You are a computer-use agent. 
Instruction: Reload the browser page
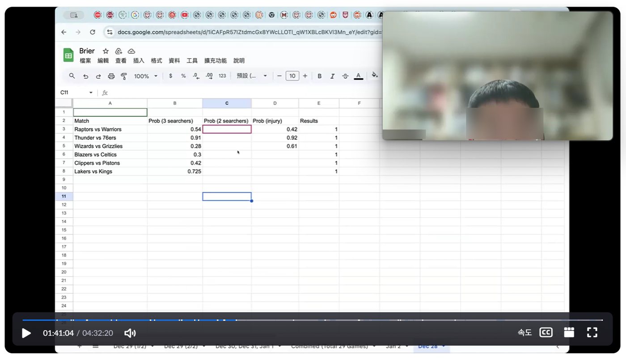pyautogui.click(x=93, y=32)
